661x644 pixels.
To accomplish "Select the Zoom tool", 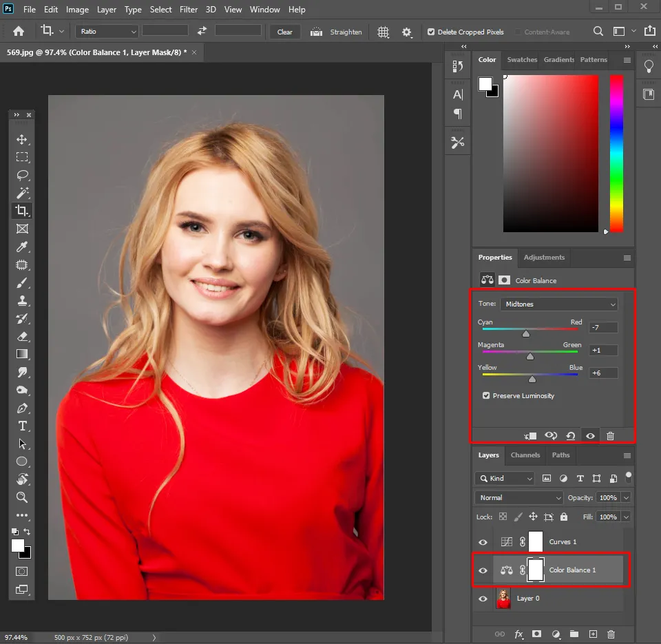I will point(22,497).
